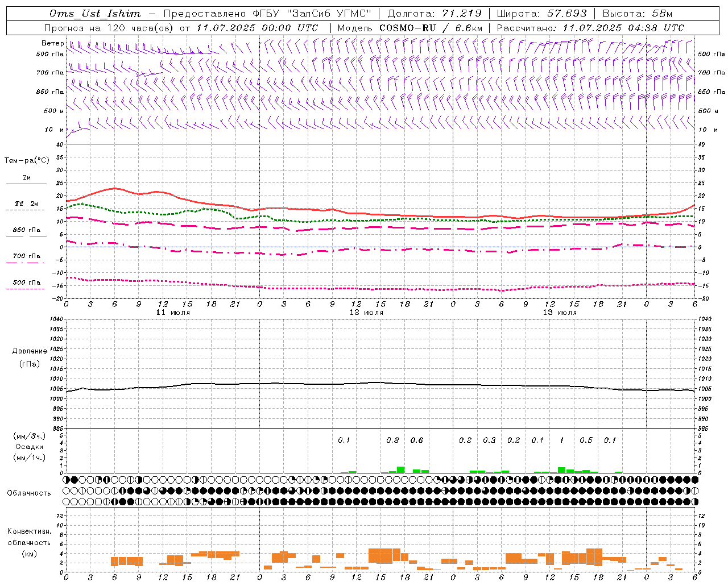Select the 'Рассчитано: 11.07.2025 04:38 UTC' text
The image size is (728, 582).
coord(590,28)
